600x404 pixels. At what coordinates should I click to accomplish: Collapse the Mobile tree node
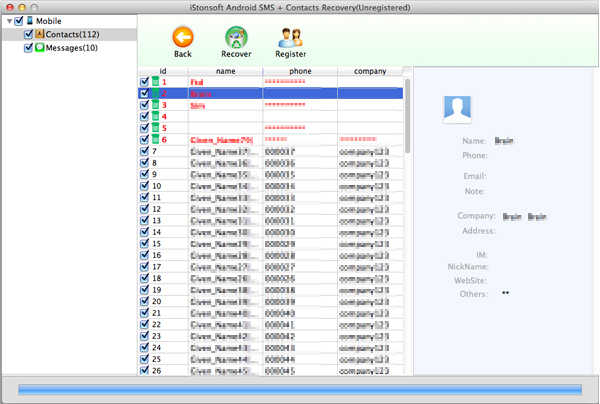point(9,21)
